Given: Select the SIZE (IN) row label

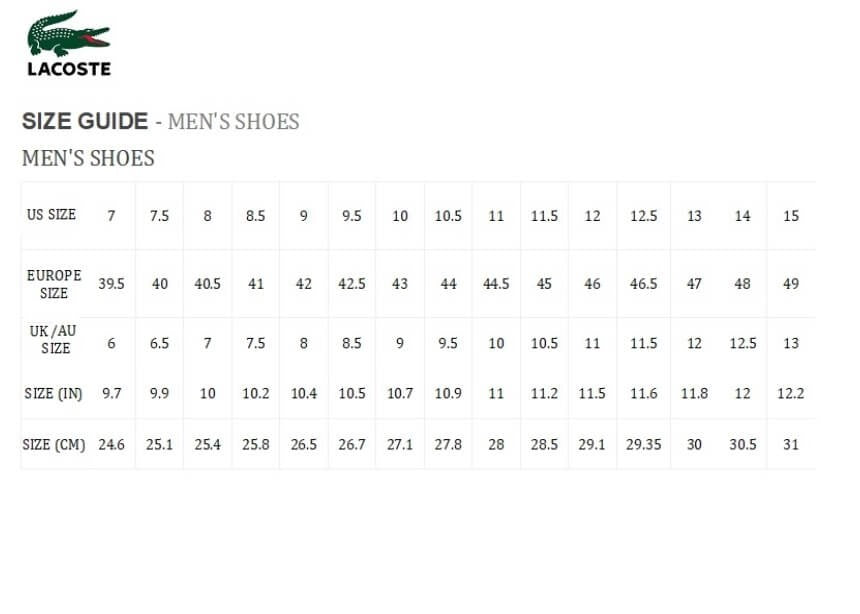Looking at the screenshot, I should [53, 394].
